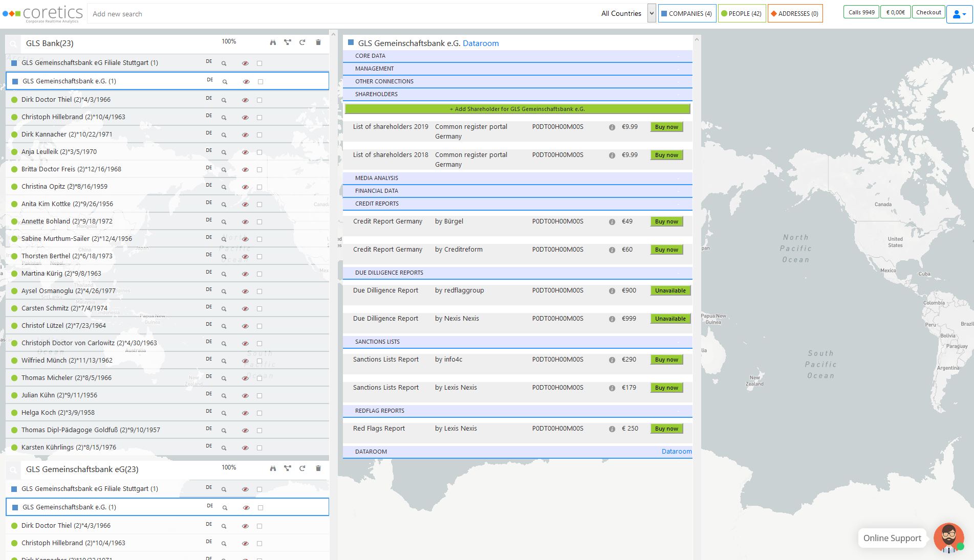Click magnifier icon in Helga Koch row
The height and width of the screenshot is (560, 974).
[224, 413]
